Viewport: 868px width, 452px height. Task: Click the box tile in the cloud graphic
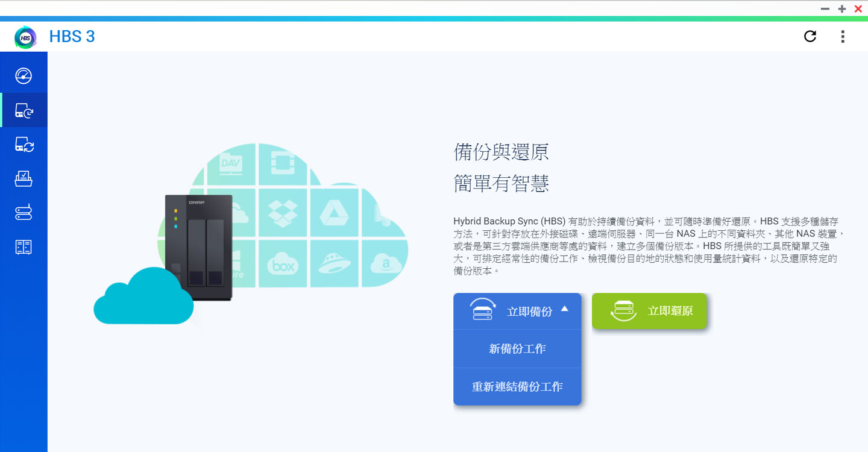click(283, 264)
